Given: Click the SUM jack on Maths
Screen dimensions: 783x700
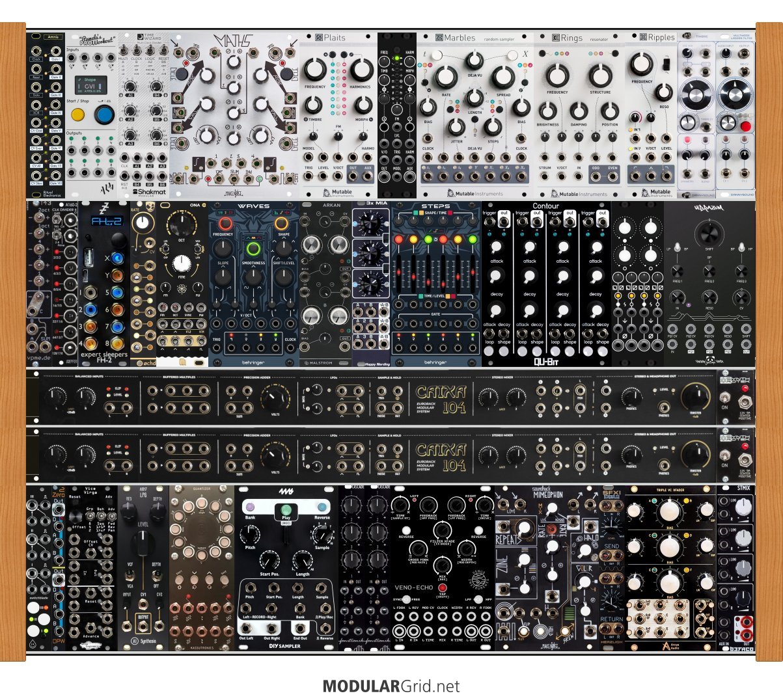Looking at the screenshot, I should (232, 178).
